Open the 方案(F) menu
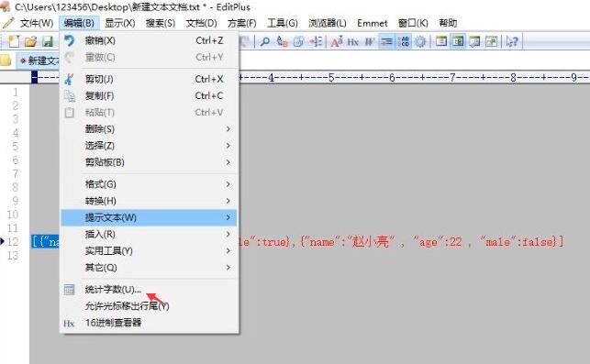590x364 pixels. [242, 23]
